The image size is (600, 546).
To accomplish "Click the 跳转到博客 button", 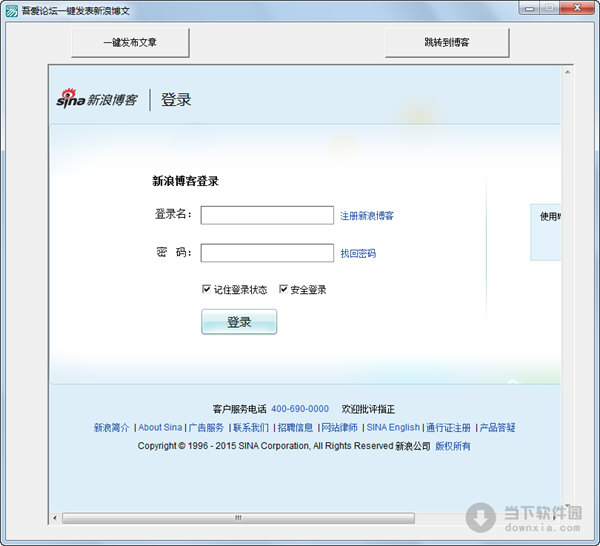I will [447, 42].
